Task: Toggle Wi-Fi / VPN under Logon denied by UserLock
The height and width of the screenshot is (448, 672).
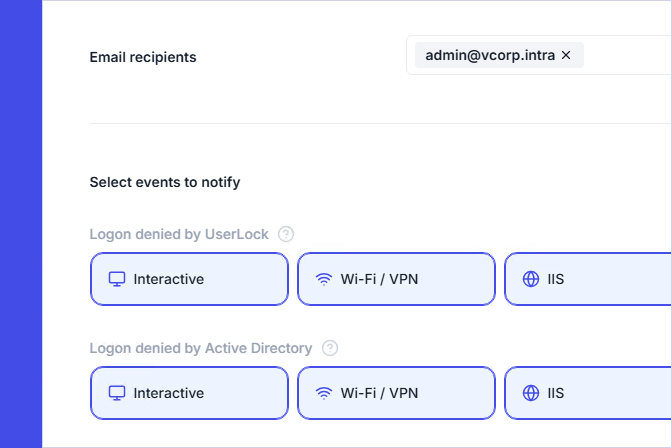Action: tap(396, 279)
